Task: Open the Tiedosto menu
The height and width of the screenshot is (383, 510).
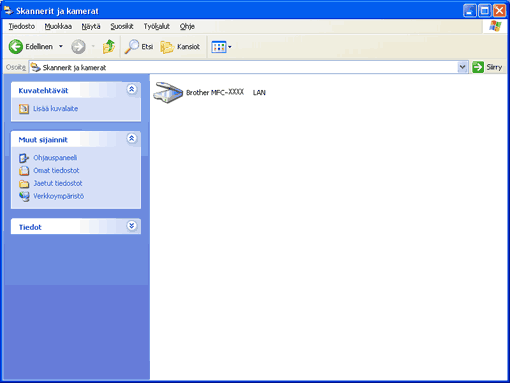Action: pos(22,26)
